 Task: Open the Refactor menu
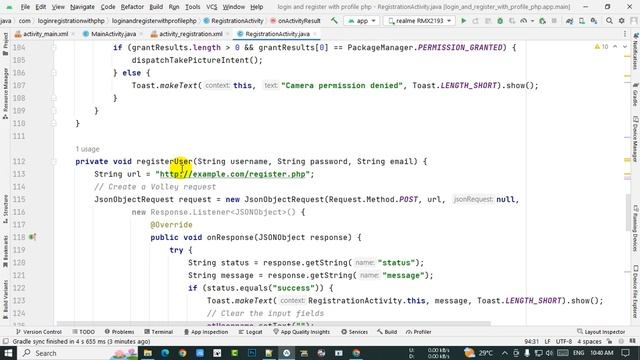click(x=132, y=7)
